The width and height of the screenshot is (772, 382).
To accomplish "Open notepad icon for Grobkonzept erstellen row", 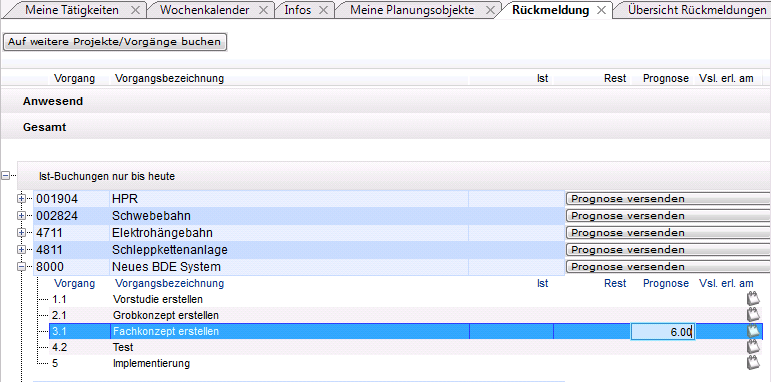I will click(x=753, y=314).
